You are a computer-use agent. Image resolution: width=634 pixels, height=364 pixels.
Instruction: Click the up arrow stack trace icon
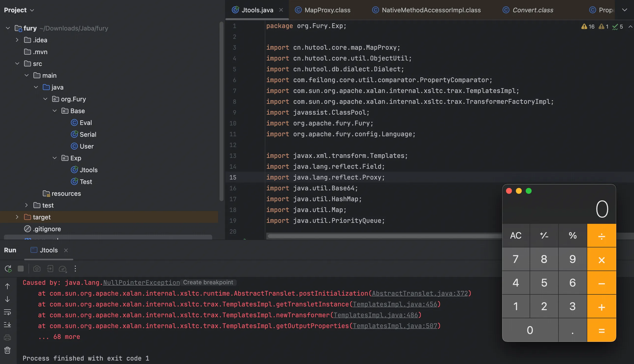coord(7,286)
